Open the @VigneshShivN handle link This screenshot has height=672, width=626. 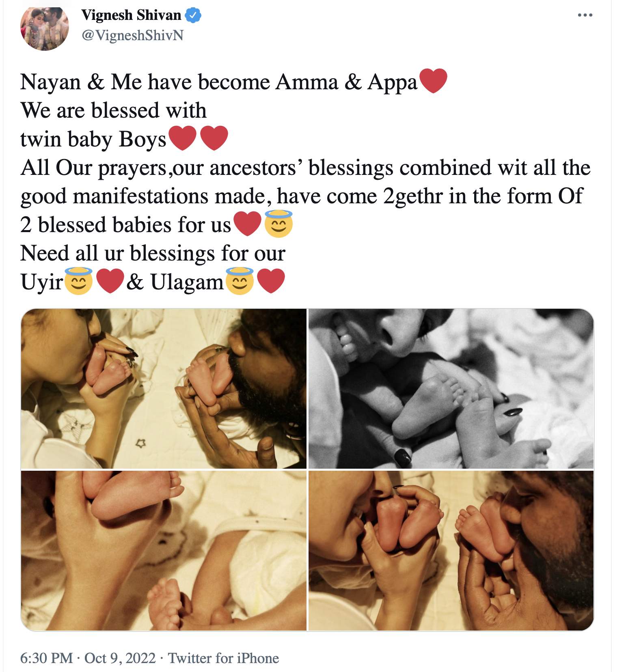[132, 36]
